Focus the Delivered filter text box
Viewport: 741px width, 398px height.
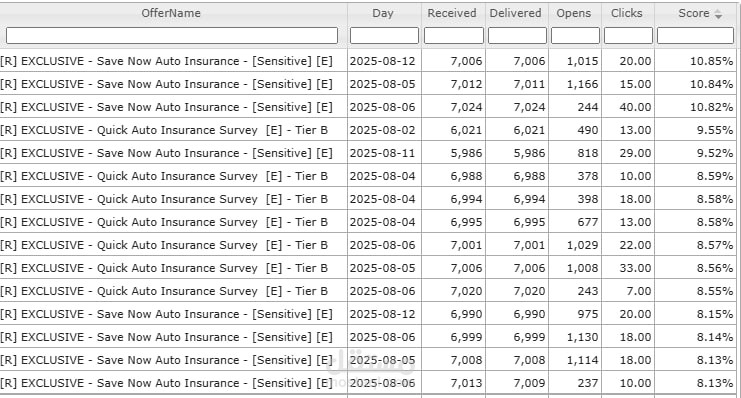[x=517, y=35]
